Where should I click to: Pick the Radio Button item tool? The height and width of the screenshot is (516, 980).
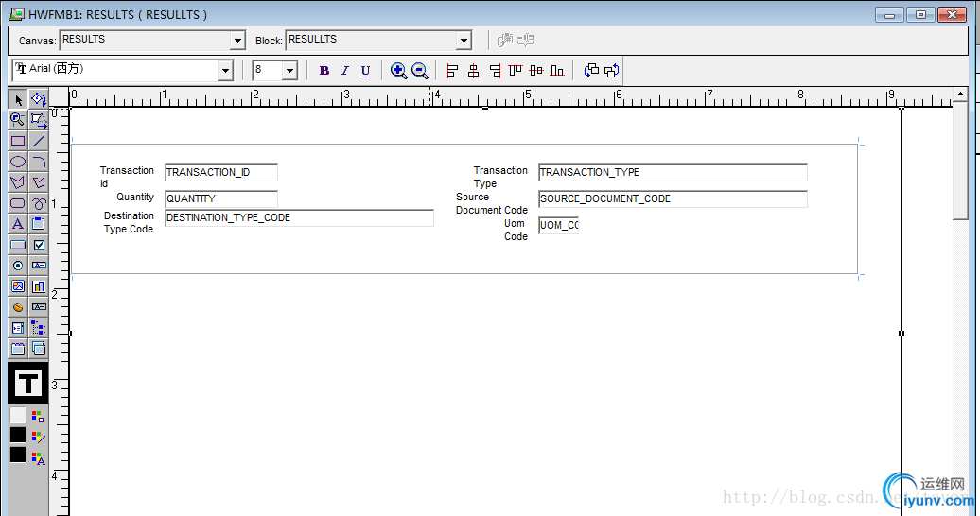coord(17,266)
